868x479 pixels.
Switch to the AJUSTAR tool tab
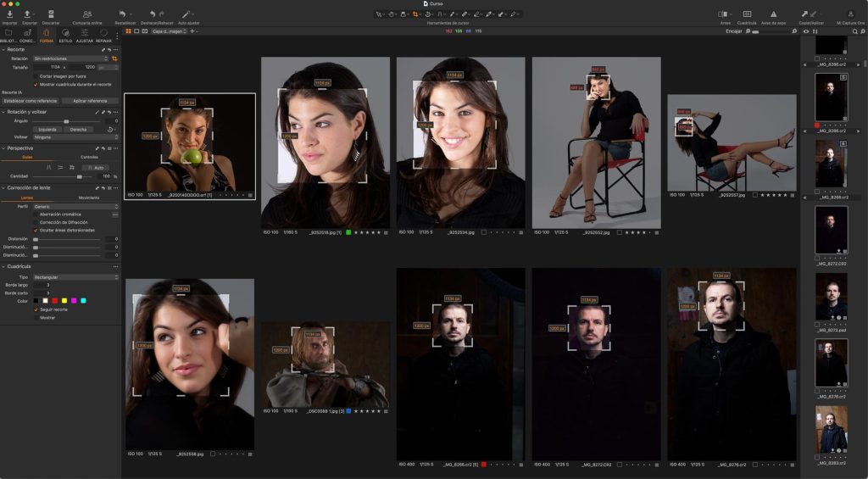(84, 36)
